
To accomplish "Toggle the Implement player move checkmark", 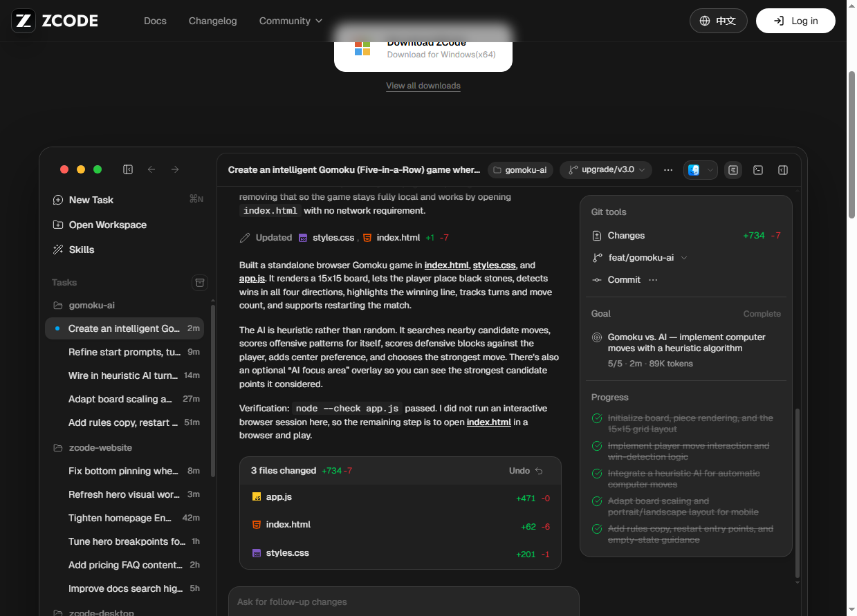I will point(597,446).
